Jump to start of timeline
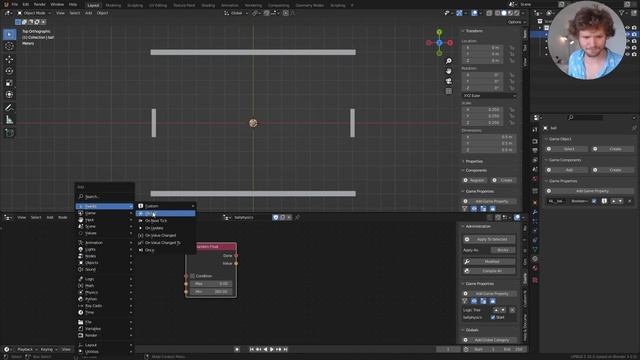640x360 pixels. coord(252,349)
